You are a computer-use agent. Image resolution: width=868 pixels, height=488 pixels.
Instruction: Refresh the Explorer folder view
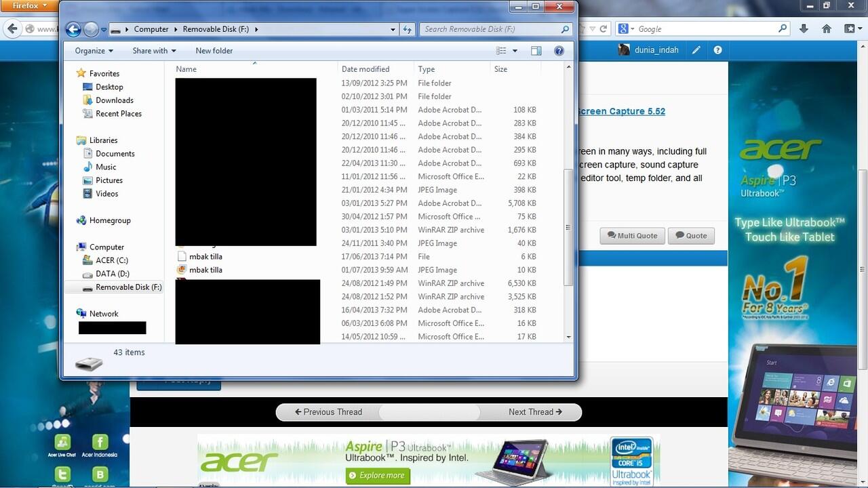(407, 29)
